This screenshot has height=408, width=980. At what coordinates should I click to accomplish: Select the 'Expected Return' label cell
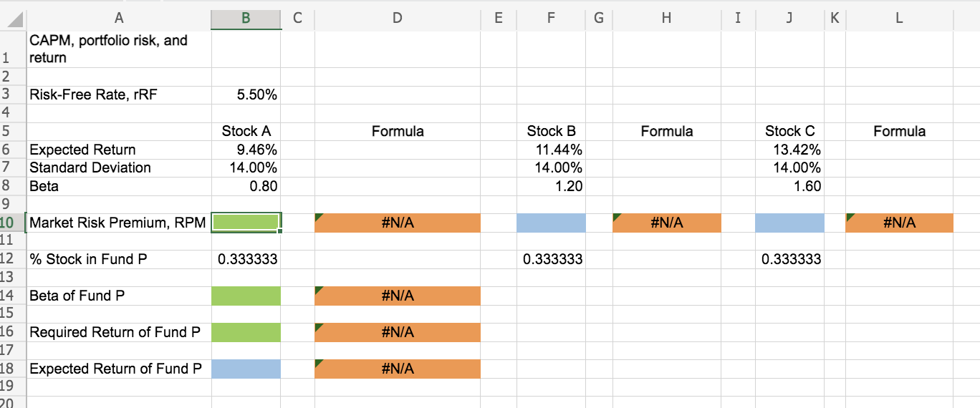click(119, 150)
